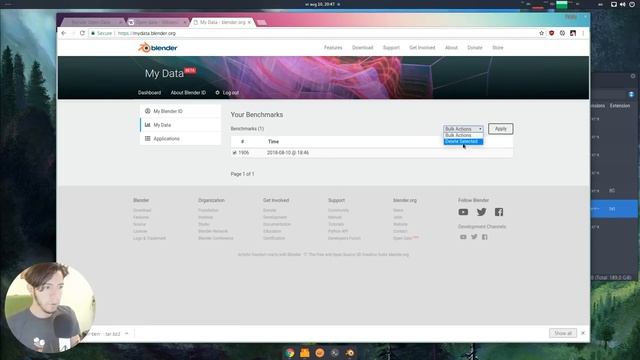Open My Blender ID sidebar item
The height and width of the screenshot is (360, 640).
(180, 111)
